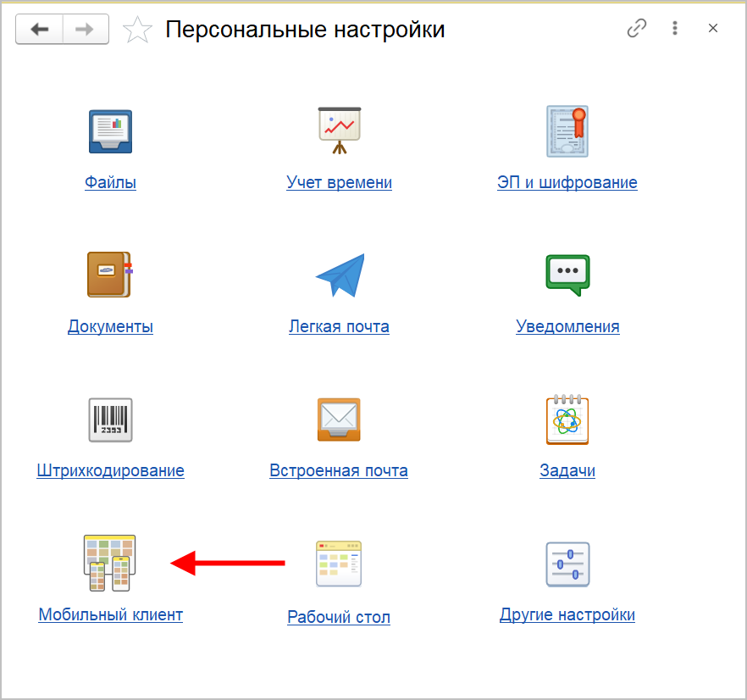The width and height of the screenshot is (747, 700).
Task: Click the Легкая почта paper plane icon
Action: (x=339, y=275)
